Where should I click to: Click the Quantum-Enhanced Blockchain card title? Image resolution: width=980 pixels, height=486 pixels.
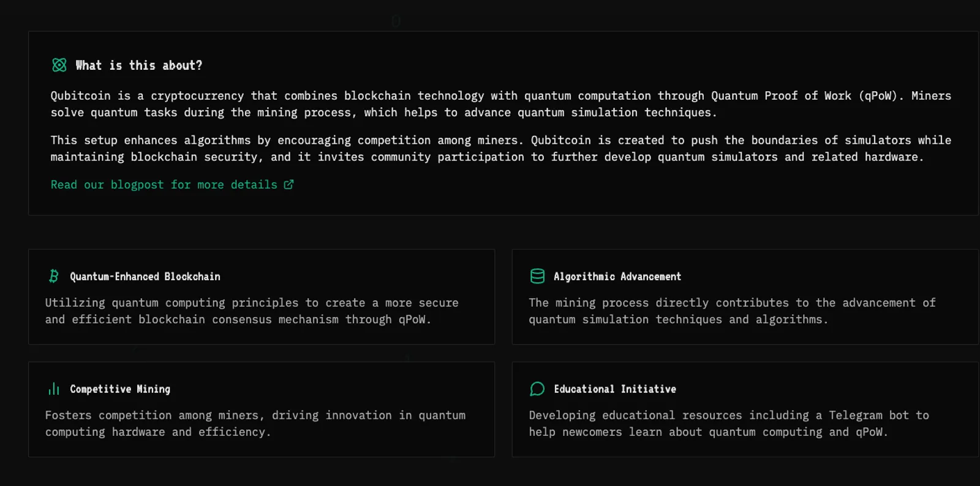[x=145, y=277]
